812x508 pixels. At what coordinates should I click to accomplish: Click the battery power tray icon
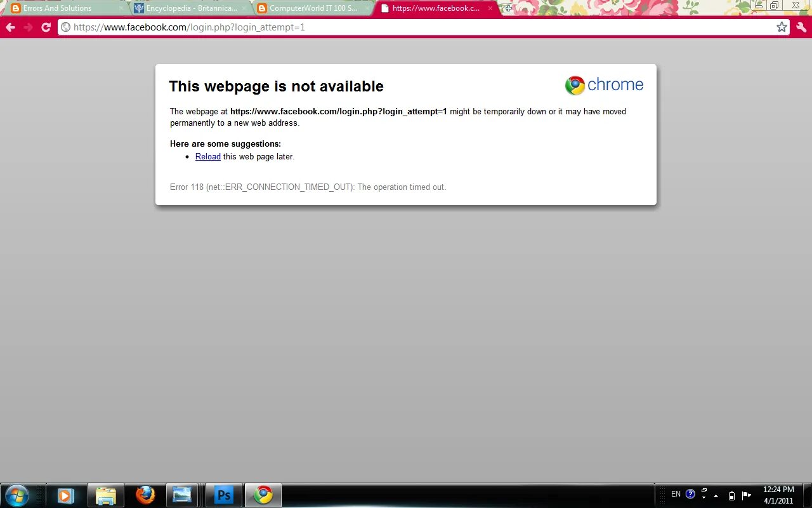click(731, 496)
